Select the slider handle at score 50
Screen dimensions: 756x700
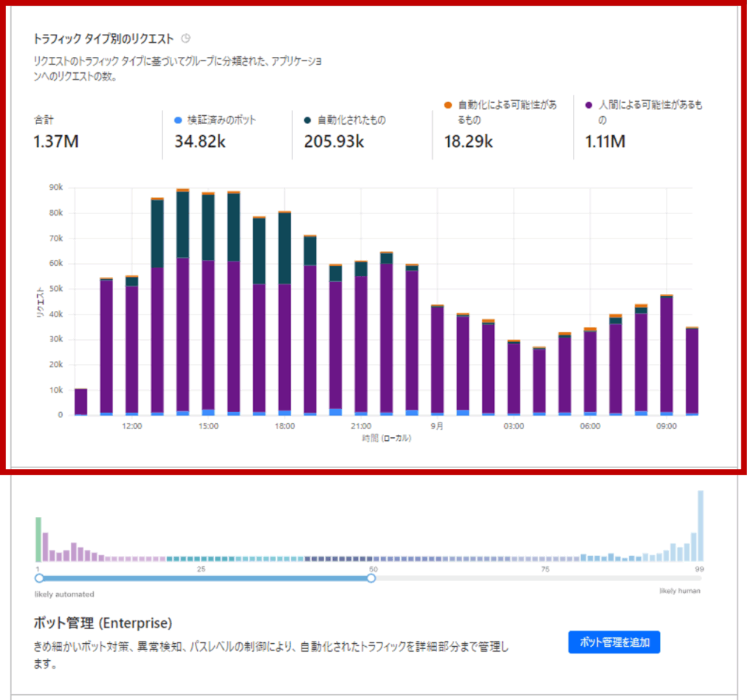371,579
